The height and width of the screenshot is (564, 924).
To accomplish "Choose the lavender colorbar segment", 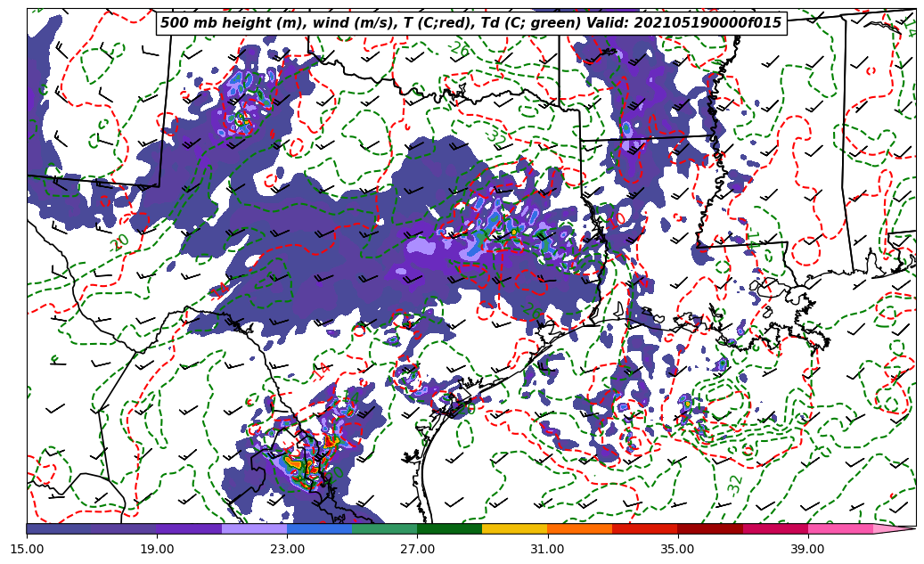I will click(x=254, y=528).
